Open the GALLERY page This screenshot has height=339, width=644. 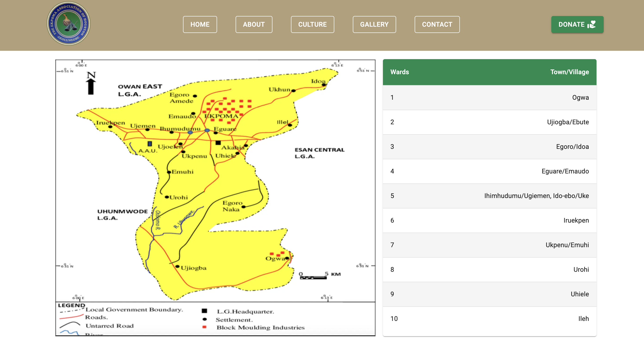tap(374, 25)
